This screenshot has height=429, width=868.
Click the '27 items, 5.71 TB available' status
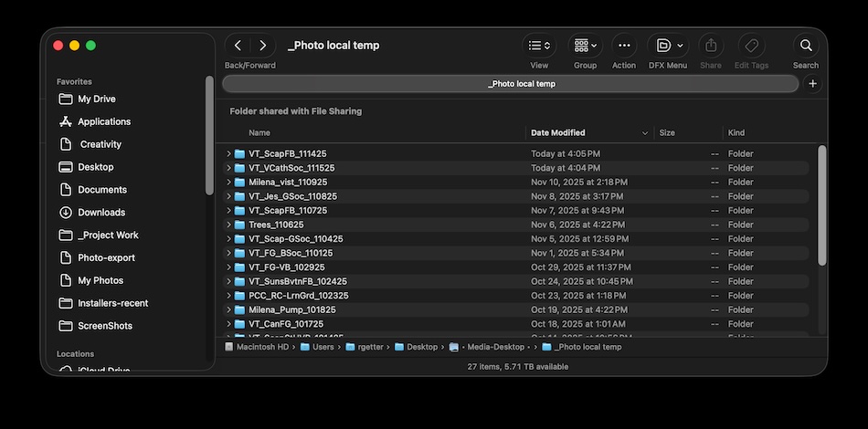tap(517, 367)
